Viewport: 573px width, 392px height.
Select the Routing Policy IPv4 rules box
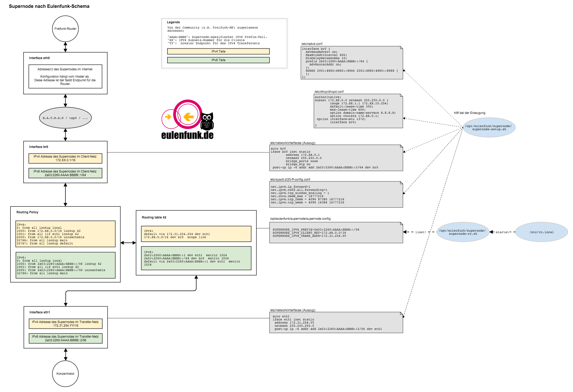coord(65,234)
